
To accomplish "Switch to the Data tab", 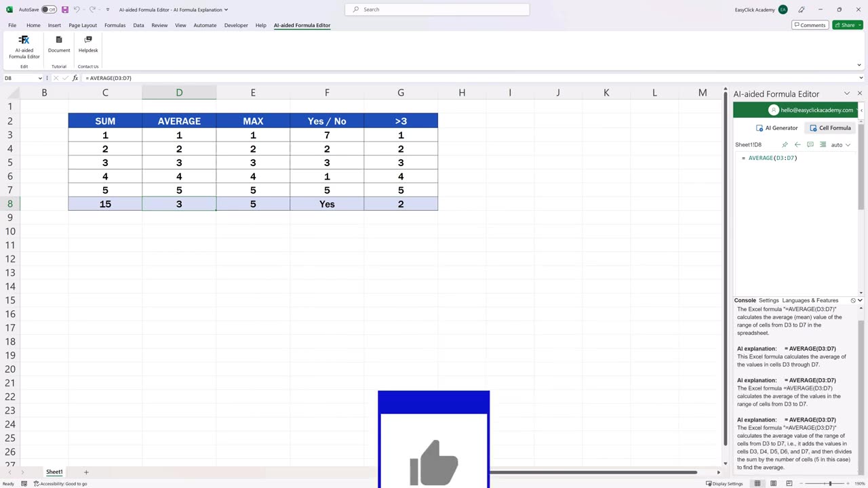I will (x=138, y=25).
